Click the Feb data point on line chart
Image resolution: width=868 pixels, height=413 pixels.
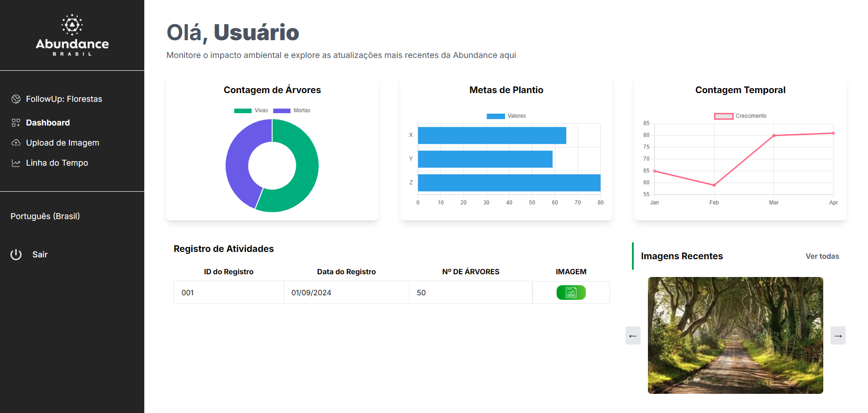click(714, 185)
